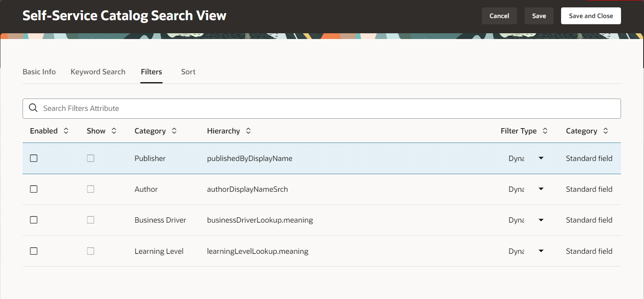Sort by the Show column arrows

tap(114, 131)
